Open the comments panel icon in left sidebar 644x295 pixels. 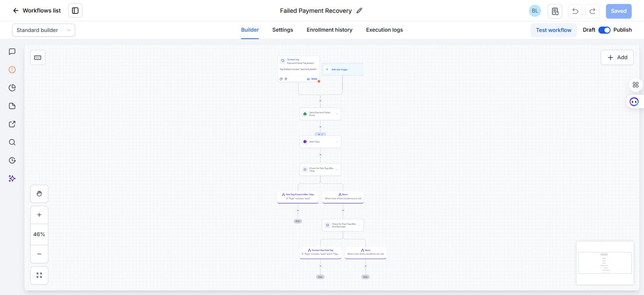click(12, 52)
